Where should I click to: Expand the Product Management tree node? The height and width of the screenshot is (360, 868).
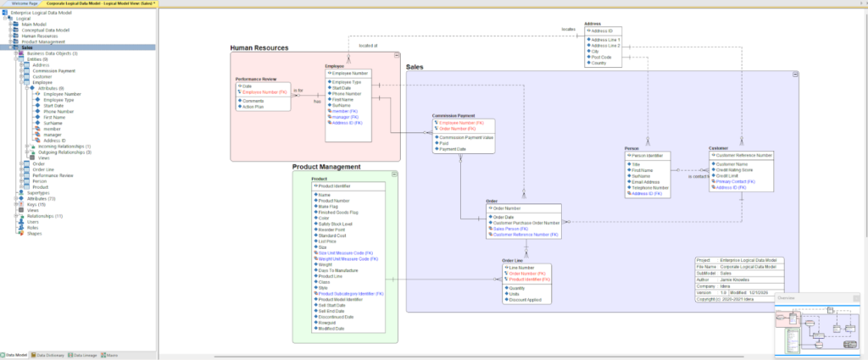pyautogui.click(x=10, y=42)
